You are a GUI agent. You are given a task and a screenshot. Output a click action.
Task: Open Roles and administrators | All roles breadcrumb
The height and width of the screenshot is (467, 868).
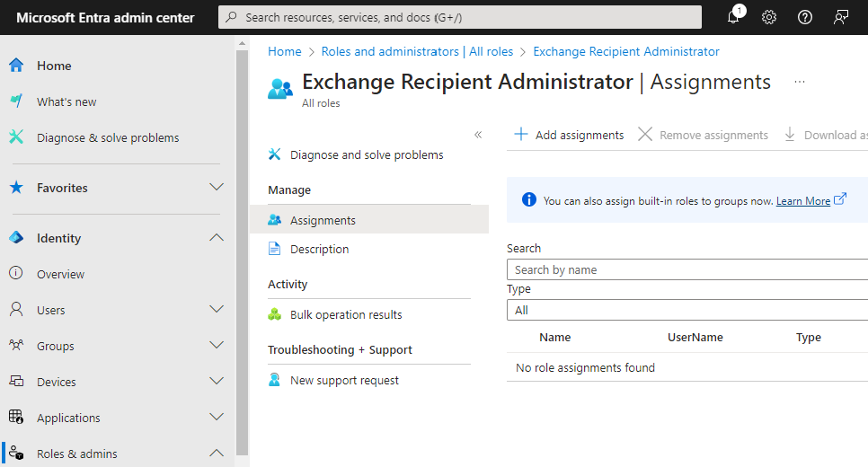[417, 51]
